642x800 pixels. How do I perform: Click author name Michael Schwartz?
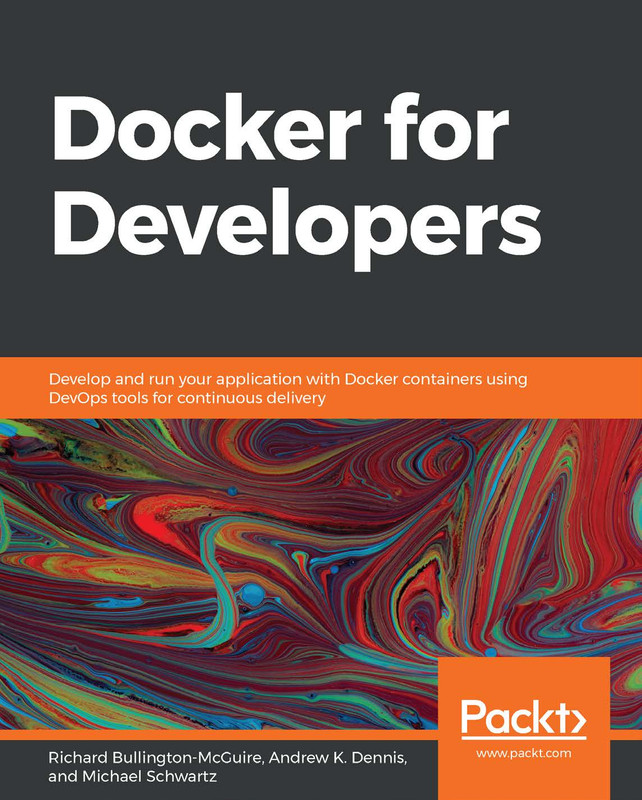pyautogui.click(x=150, y=777)
